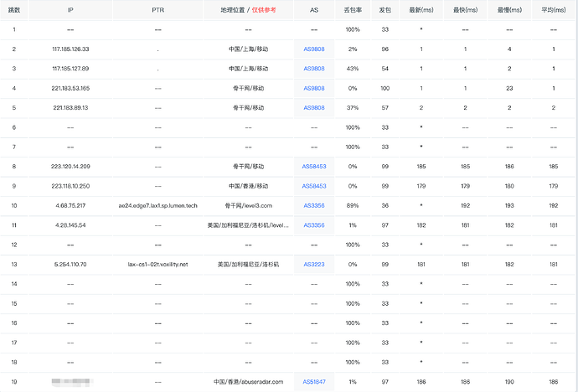578x392 pixels.
Task: Click the PTR column header
Action: 157,10
